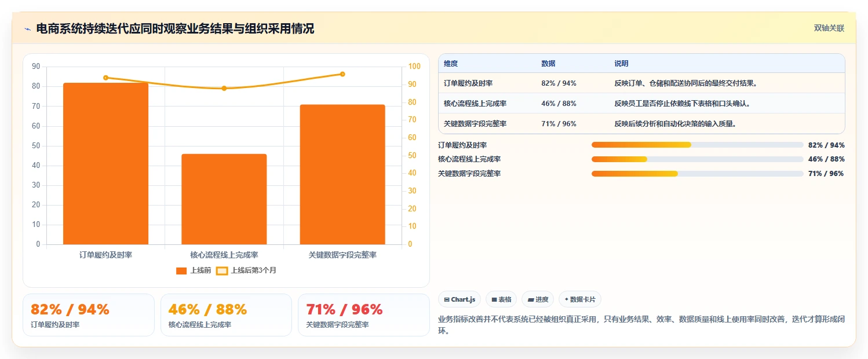The height and width of the screenshot is (359, 868).
Task: Click the Chart.js chip icon
Action: 446,300
